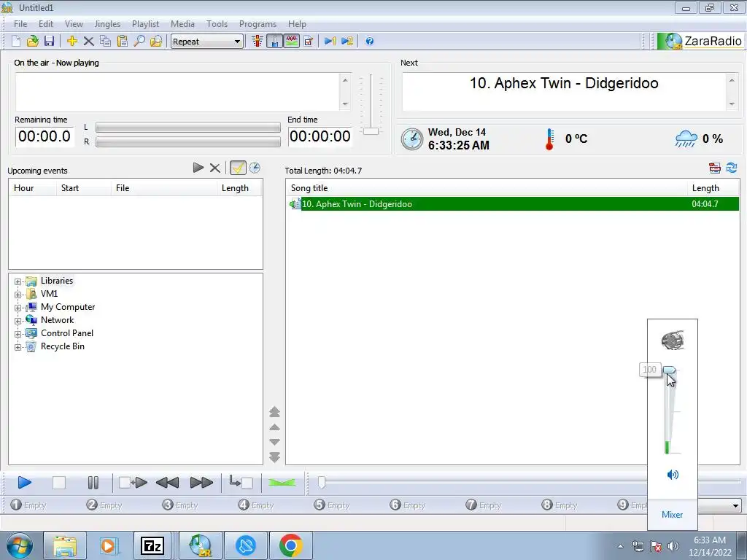Screen dimensions: 747x560
Task: Trigger jingle slot 1 Empty
Action: (x=28, y=505)
